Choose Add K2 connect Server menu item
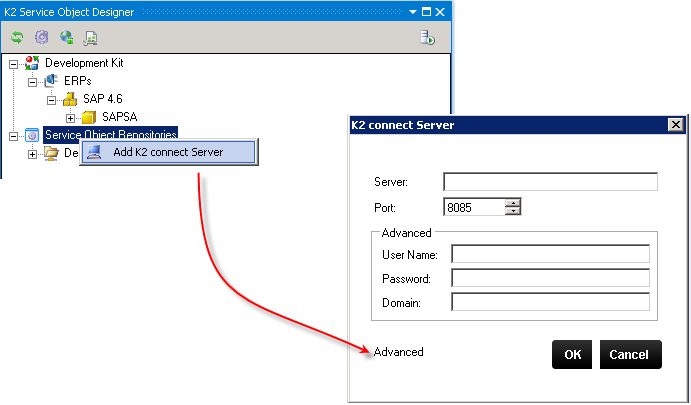Viewport: 691px width, 405px height. (169, 152)
